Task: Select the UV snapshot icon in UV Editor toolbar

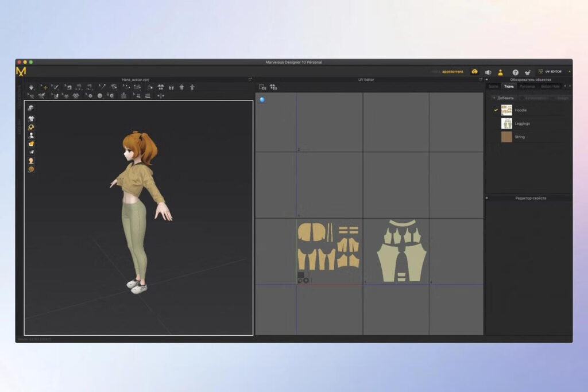Action: click(262, 87)
